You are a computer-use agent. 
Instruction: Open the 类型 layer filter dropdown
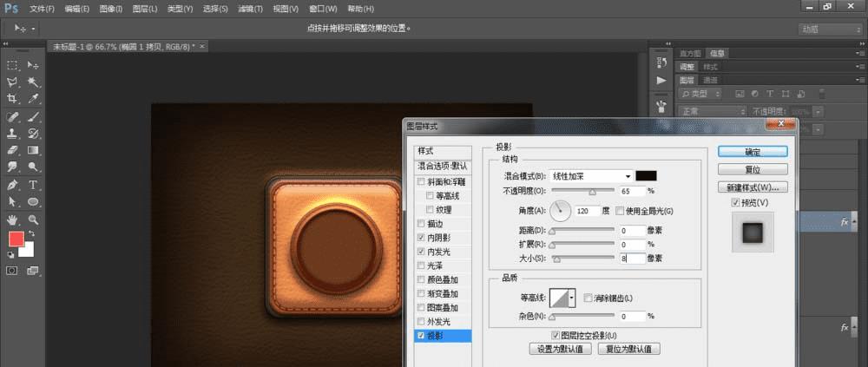(700, 94)
